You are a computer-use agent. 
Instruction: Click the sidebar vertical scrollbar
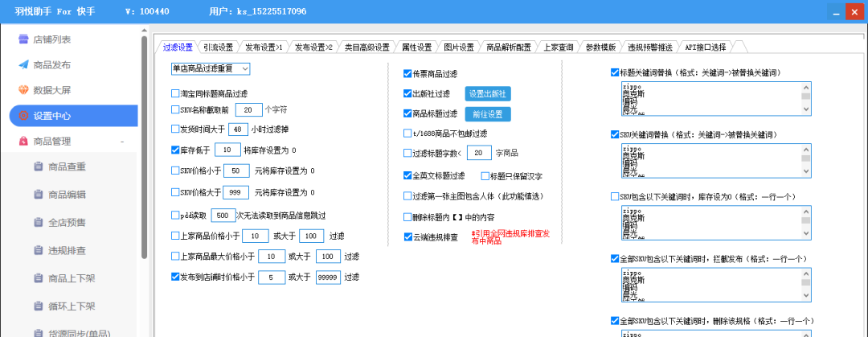[145, 147]
